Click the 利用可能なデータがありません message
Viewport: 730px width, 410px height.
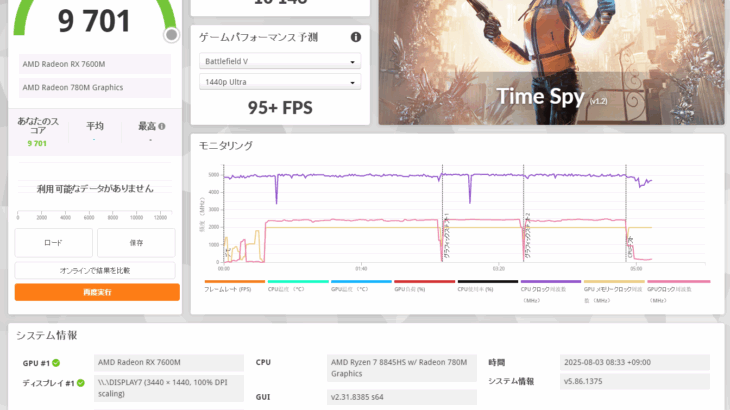click(95, 188)
